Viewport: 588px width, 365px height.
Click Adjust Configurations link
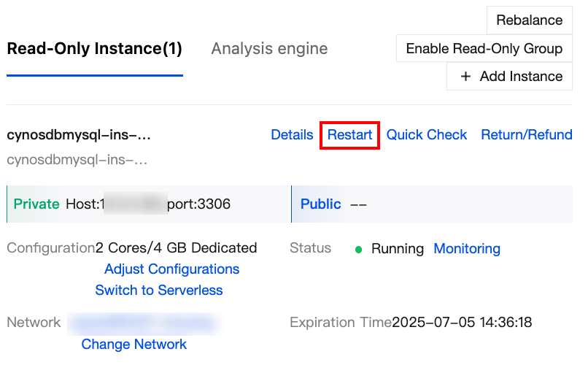tap(171, 269)
